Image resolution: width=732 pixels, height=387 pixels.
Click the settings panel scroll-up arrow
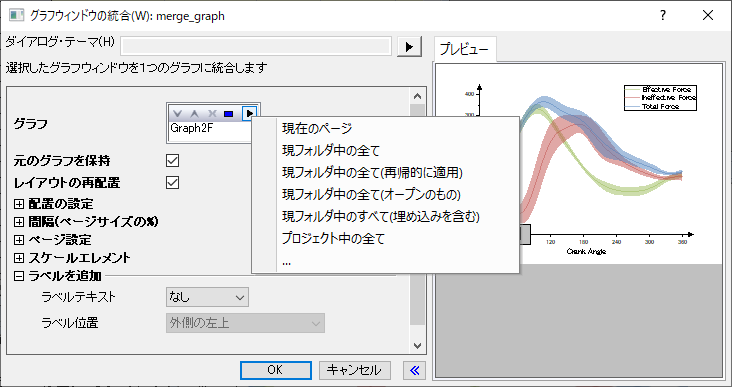[x=417, y=96]
